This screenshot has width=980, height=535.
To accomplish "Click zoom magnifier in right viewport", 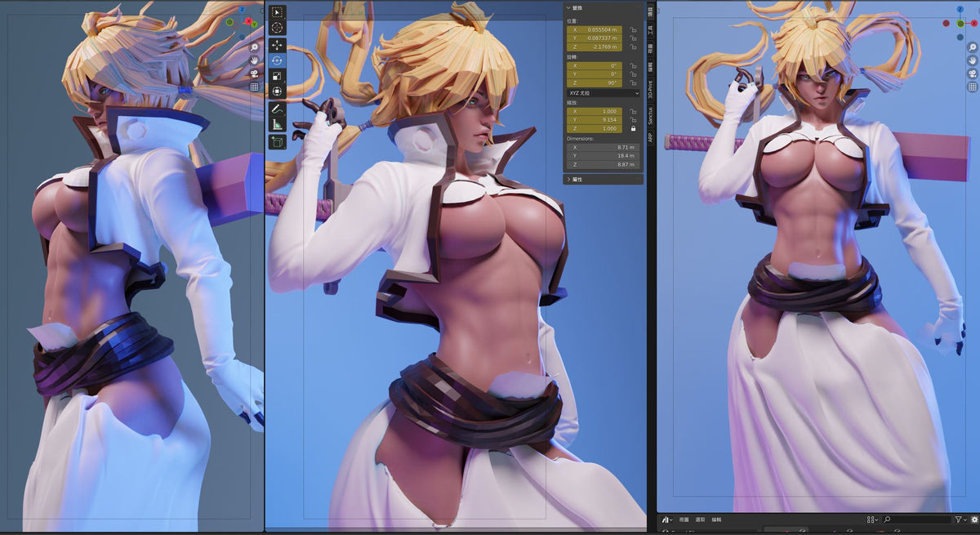I will click(x=973, y=47).
